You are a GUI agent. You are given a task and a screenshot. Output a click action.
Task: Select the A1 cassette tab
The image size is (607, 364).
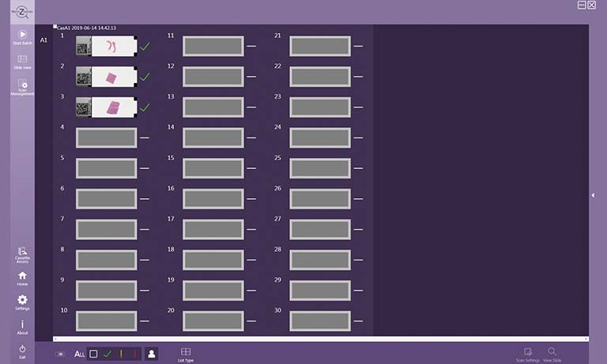pyautogui.click(x=43, y=39)
